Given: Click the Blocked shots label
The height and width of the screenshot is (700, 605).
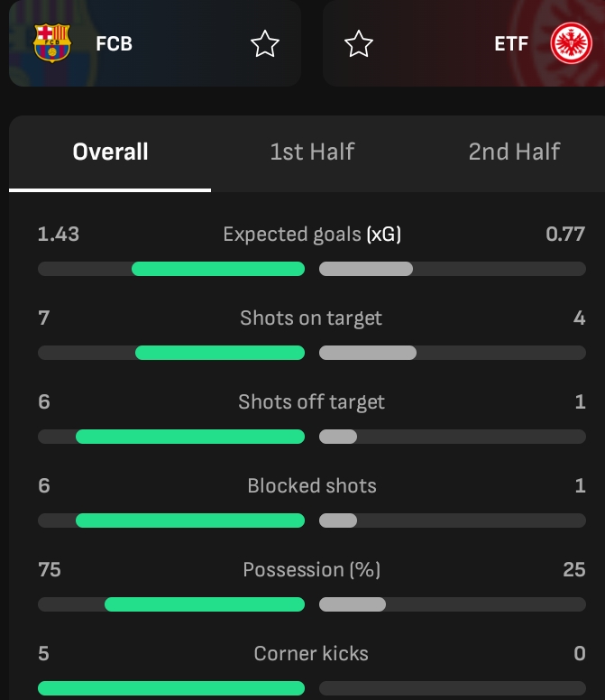Looking at the screenshot, I should click(312, 486).
